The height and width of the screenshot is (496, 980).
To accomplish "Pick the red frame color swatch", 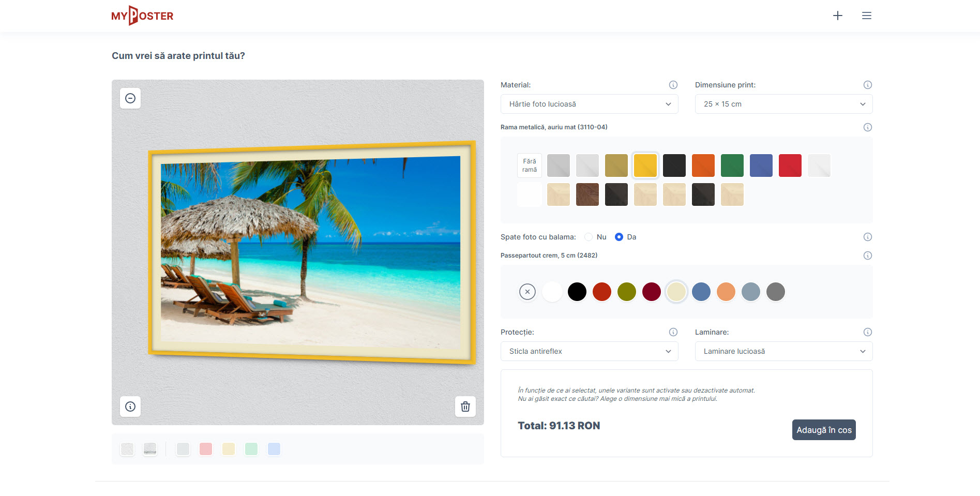I will pyautogui.click(x=790, y=166).
